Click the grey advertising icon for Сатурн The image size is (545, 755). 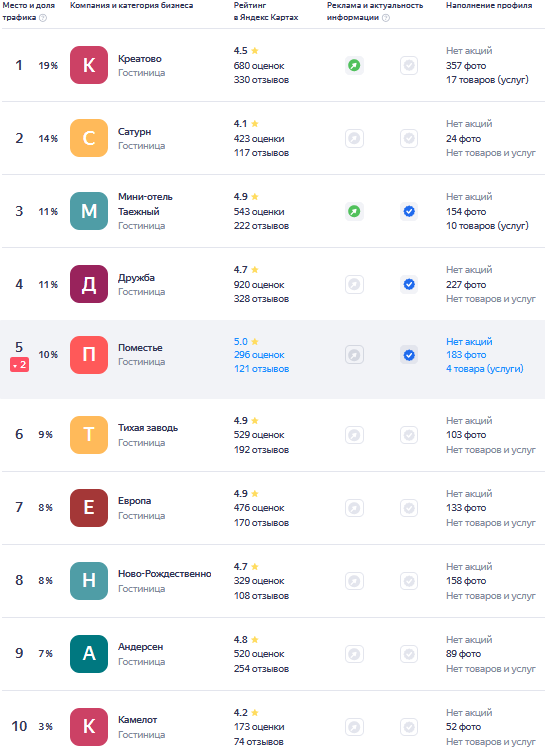[354, 138]
